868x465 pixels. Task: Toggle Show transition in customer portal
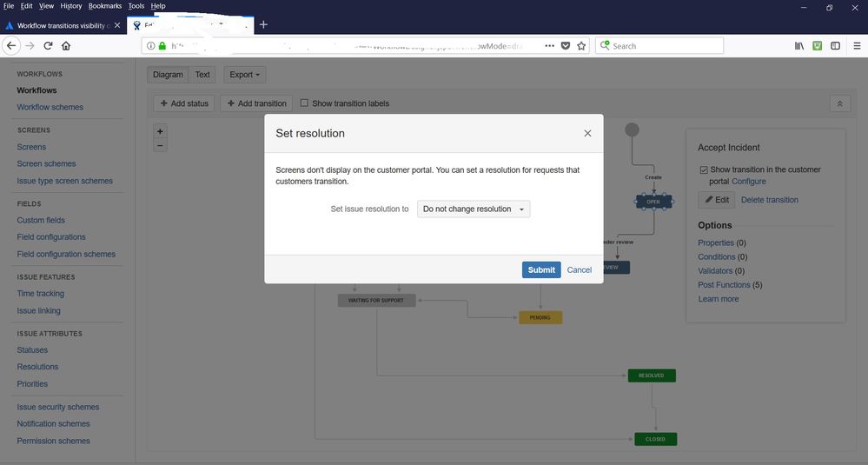click(704, 170)
